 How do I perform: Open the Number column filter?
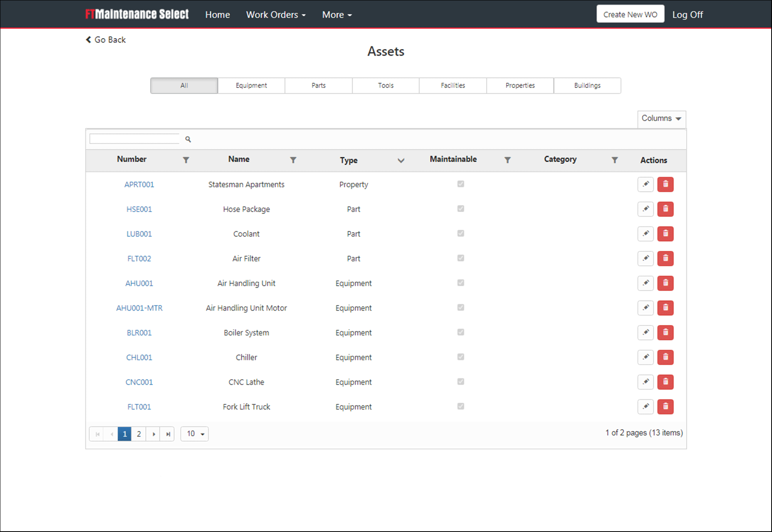tap(186, 160)
